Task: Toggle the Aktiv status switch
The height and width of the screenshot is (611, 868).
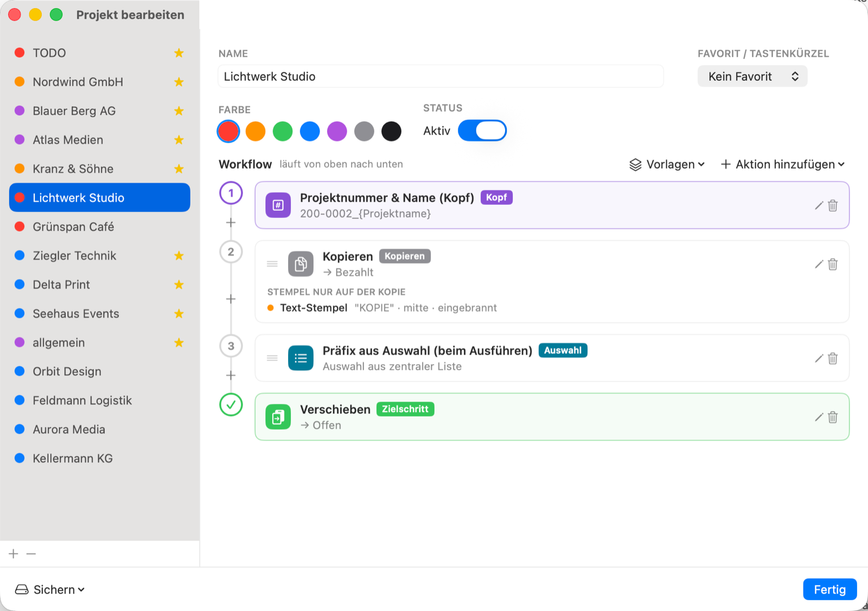Action: point(482,131)
